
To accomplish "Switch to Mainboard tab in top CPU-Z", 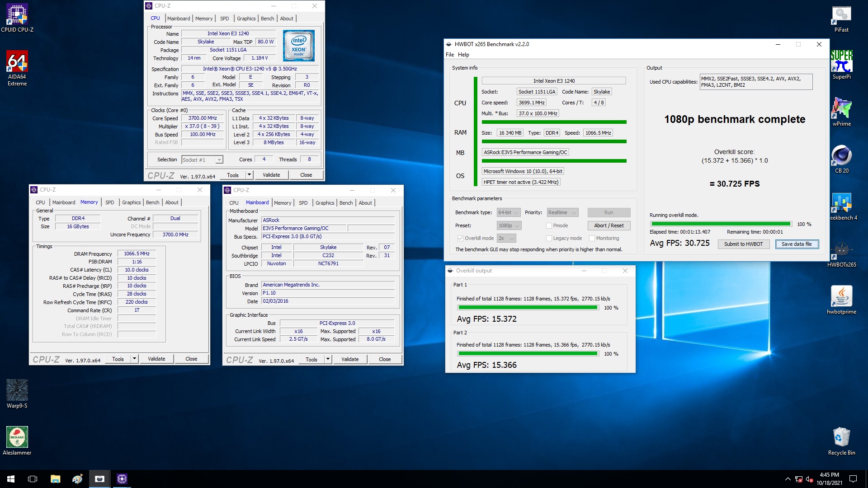I will [x=179, y=19].
